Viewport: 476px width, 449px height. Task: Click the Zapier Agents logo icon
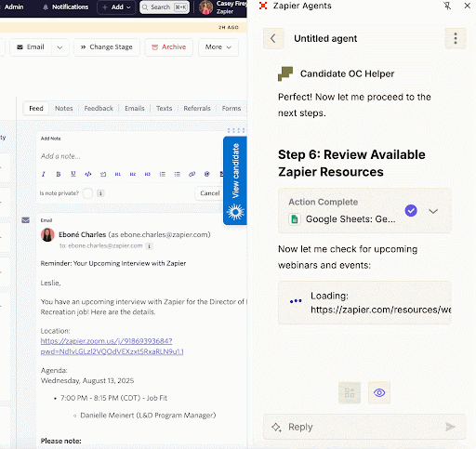tap(263, 6)
